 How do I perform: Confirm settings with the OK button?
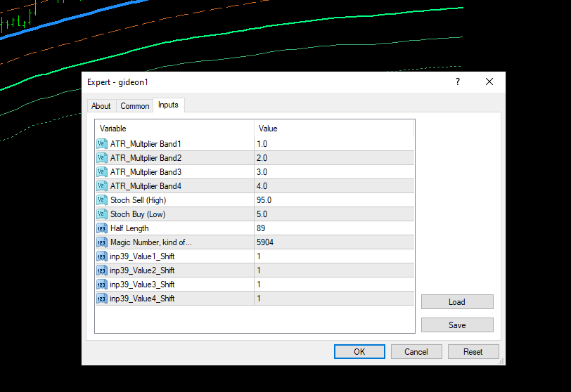pyautogui.click(x=359, y=352)
